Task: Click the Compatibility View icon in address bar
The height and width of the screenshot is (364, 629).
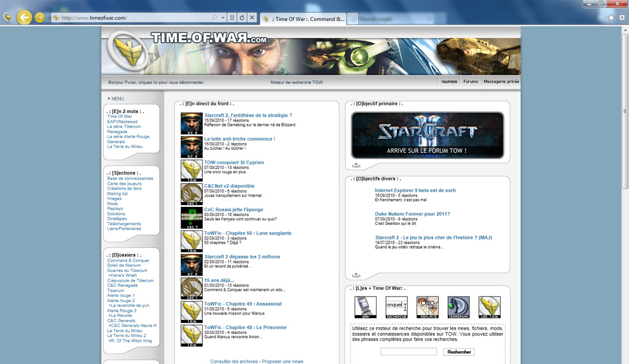Action: (232, 18)
